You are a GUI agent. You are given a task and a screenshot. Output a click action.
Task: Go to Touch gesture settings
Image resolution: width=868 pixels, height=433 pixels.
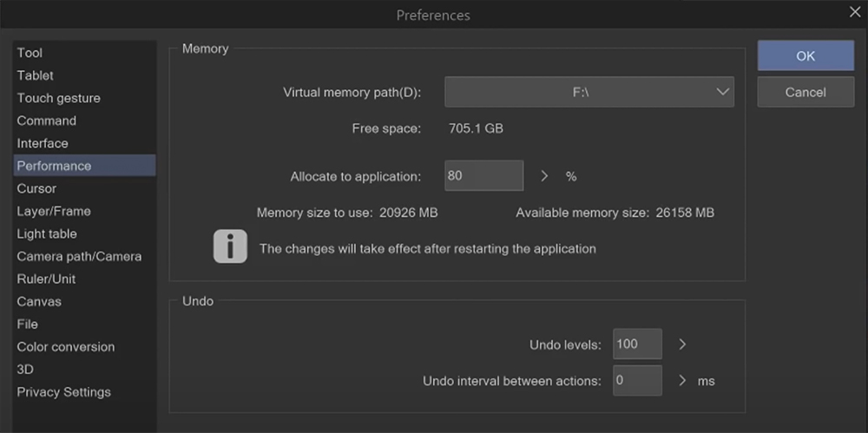click(x=58, y=98)
